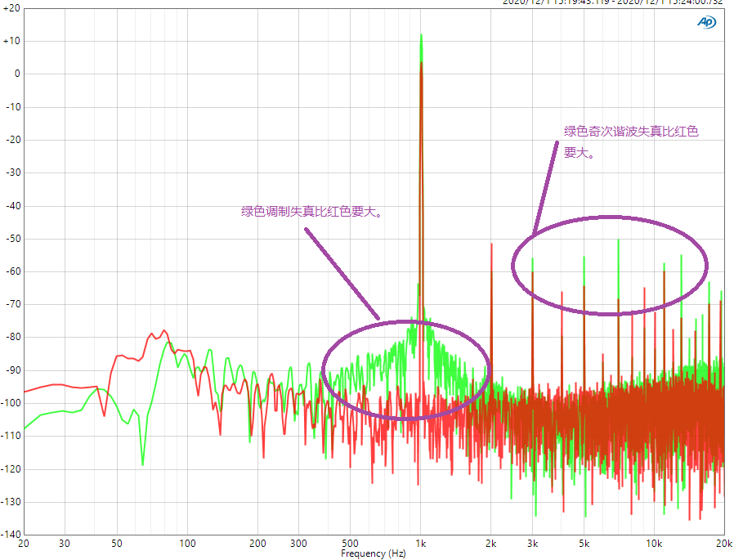The width and height of the screenshot is (743, 560).
Task: Click the Frequency (Hz) axis title
Action: click(x=373, y=553)
